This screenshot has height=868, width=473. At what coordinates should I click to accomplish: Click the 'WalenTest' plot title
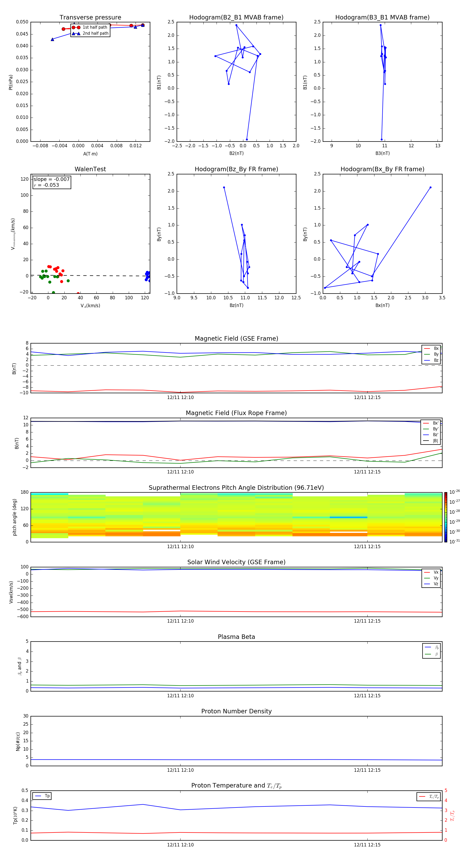pos(90,169)
